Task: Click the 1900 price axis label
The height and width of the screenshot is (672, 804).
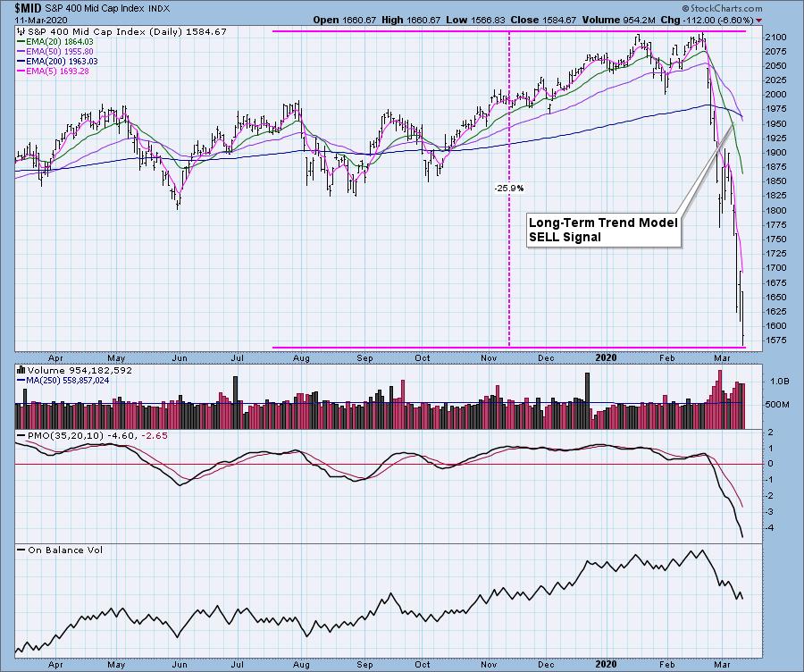Action: (775, 152)
